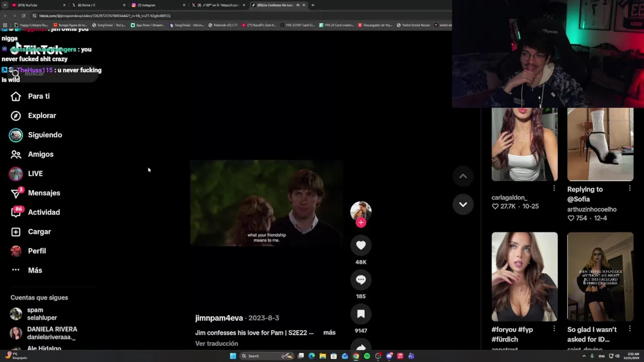Open Discord from the taskbar
The height and width of the screenshot is (362, 644).
coord(389,356)
